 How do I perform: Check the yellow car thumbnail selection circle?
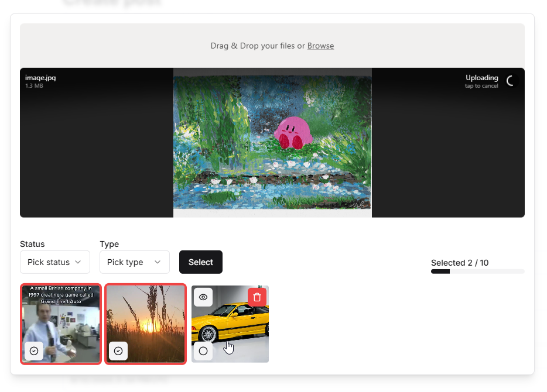[203, 351]
